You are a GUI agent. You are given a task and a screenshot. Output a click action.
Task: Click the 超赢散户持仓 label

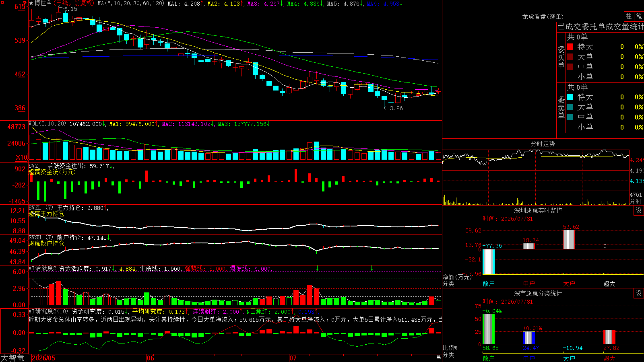pyautogui.click(x=46, y=243)
